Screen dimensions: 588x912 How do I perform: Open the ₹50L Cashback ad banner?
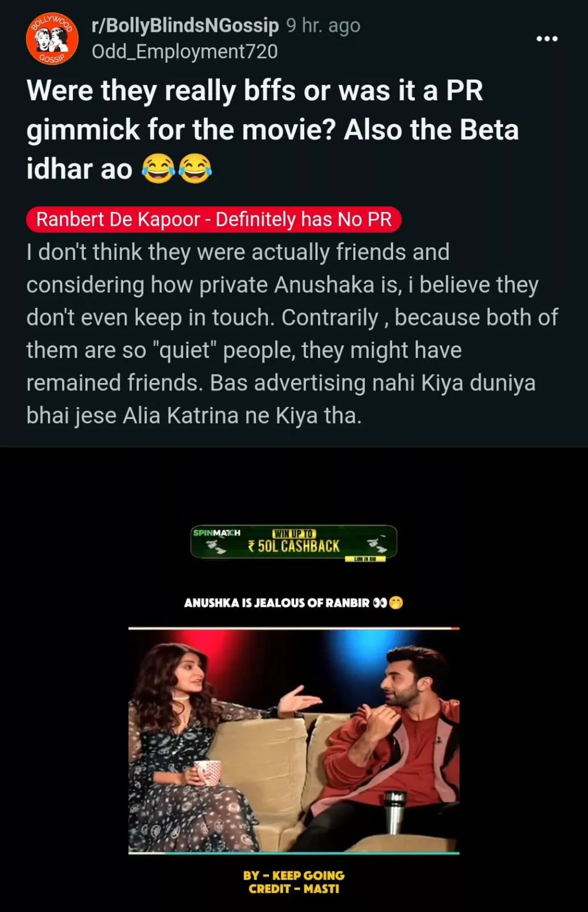(x=294, y=541)
